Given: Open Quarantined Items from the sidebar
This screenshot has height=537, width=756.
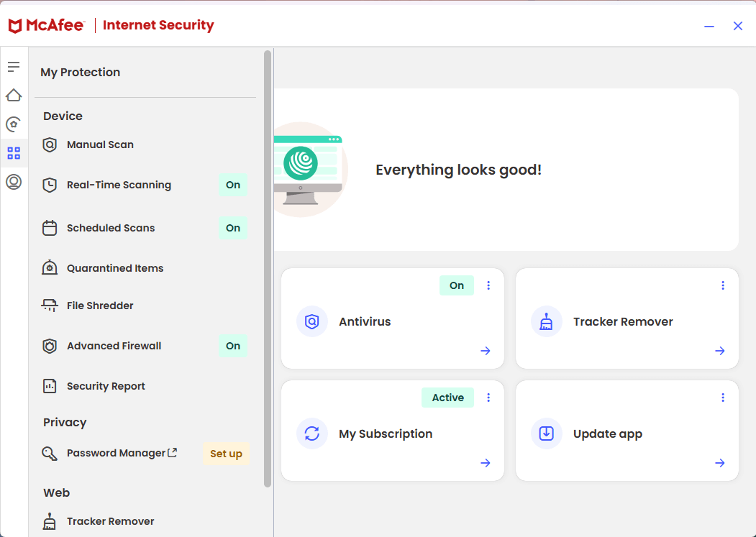Looking at the screenshot, I should pyautogui.click(x=115, y=267).
